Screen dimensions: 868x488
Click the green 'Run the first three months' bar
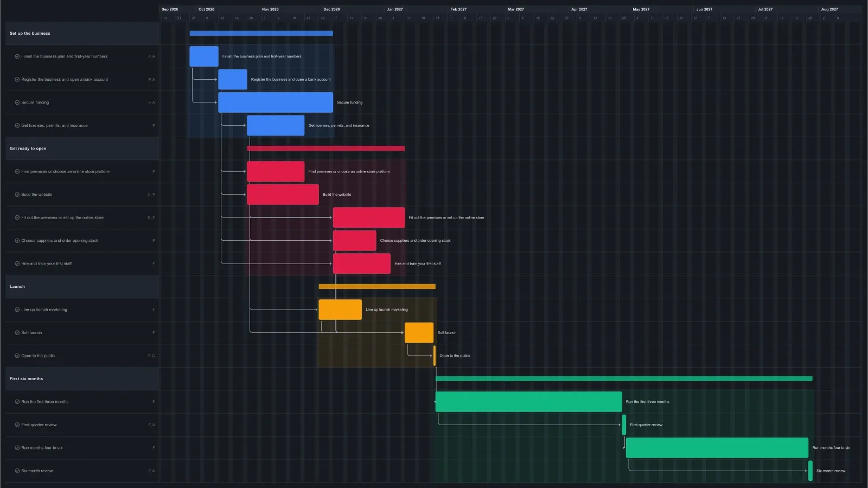click(529, 402)
